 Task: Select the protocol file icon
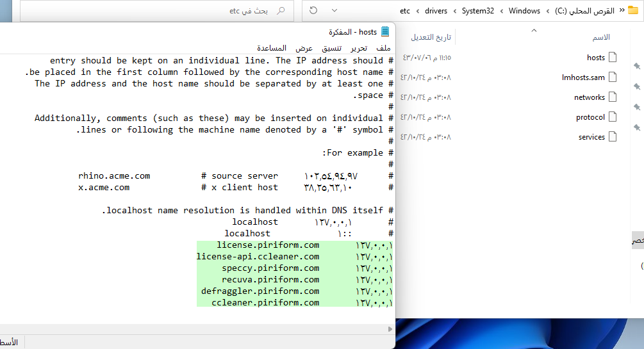(613, 117)
